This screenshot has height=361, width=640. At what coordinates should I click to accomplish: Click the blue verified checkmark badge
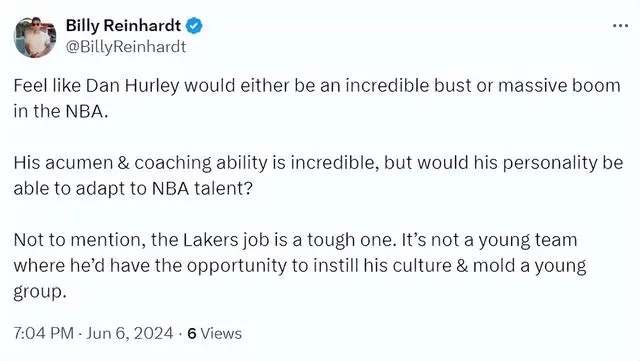[x=194, y=26]
